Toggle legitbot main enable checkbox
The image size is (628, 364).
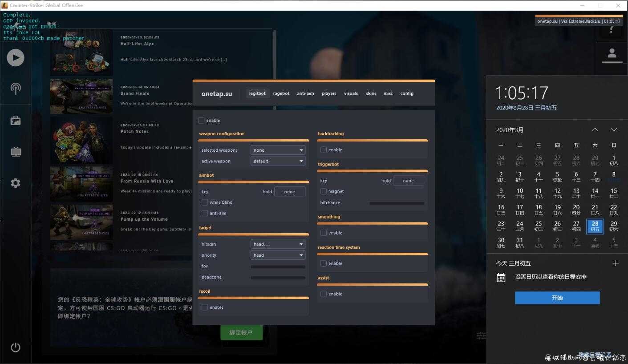[201, 120]
